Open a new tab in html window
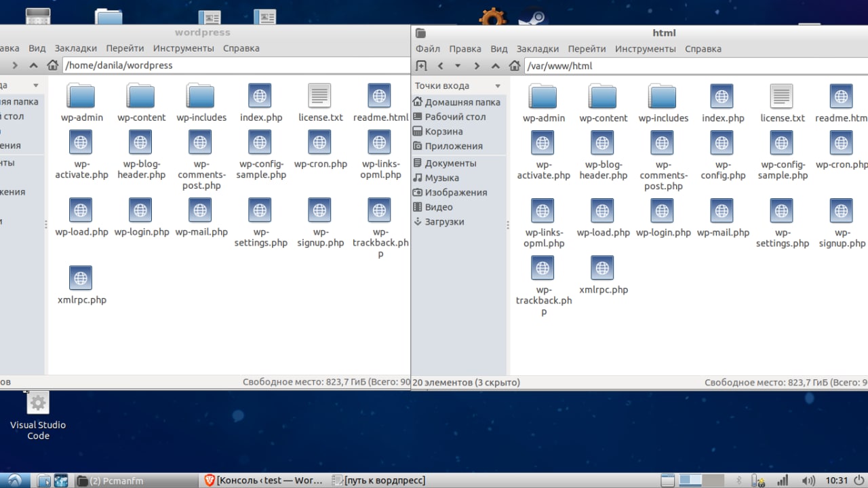Viewport: 868px width, 488px height. tap(420, 66)
